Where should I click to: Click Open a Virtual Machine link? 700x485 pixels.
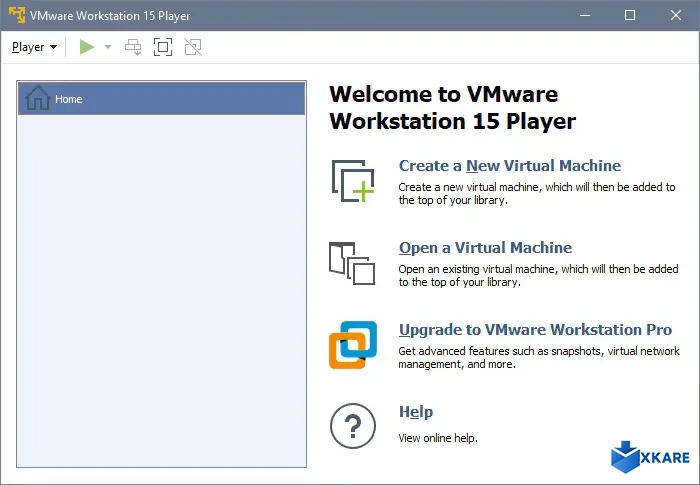(485, 248)
